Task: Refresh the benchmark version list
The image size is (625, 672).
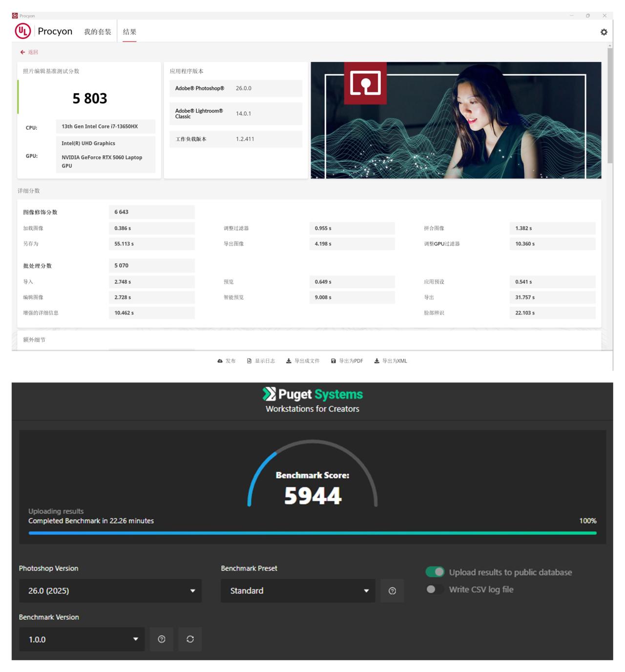Action: [x=190, y=639]
